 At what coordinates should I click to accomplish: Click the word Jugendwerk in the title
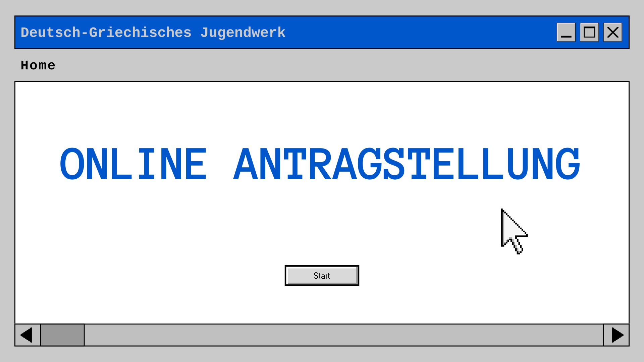click(243, 33)
